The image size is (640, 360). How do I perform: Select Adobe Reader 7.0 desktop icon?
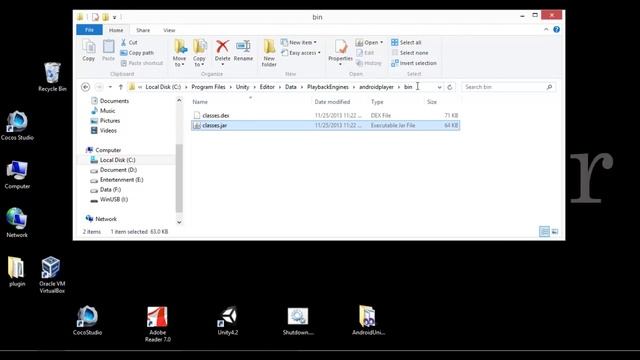(158, 324)
